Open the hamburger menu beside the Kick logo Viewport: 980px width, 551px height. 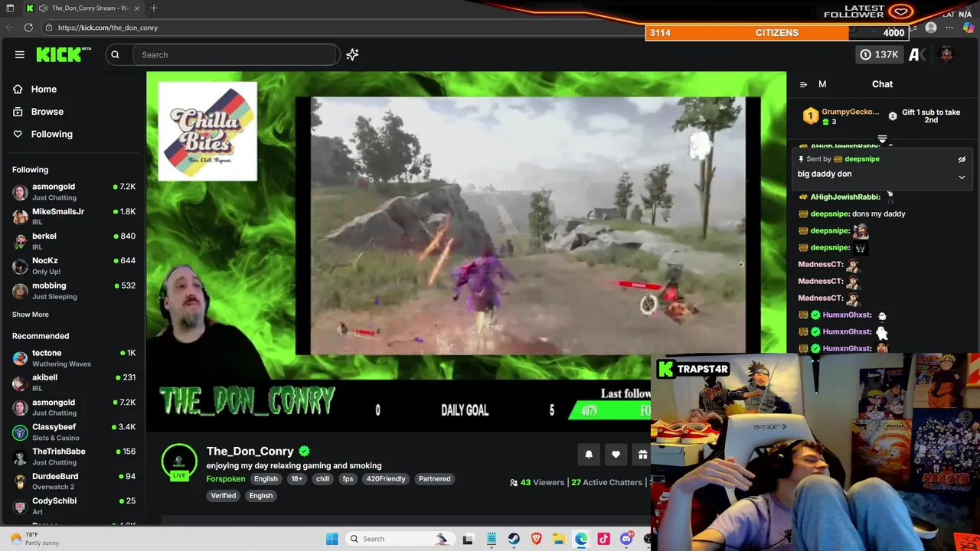(x=20, y=54)
